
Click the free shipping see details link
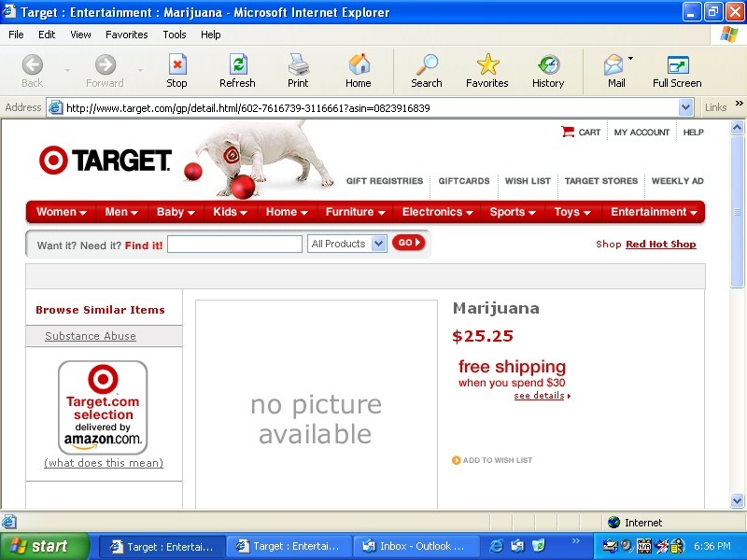540,396
